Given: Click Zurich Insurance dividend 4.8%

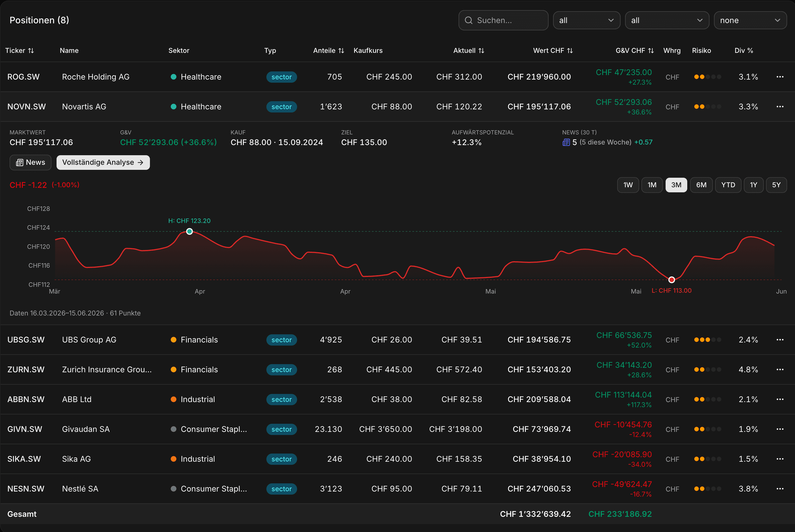Looking at the screenshot, I should [748, 369].
